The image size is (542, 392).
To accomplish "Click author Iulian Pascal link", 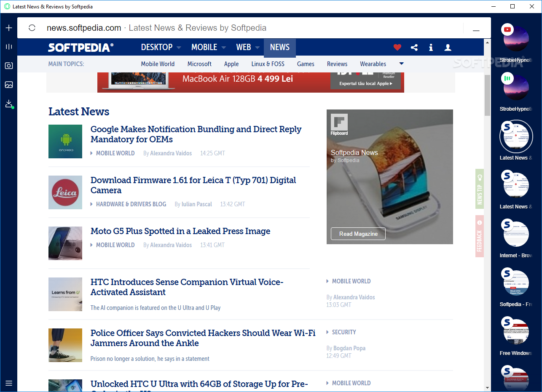I will tap(196, 204).
